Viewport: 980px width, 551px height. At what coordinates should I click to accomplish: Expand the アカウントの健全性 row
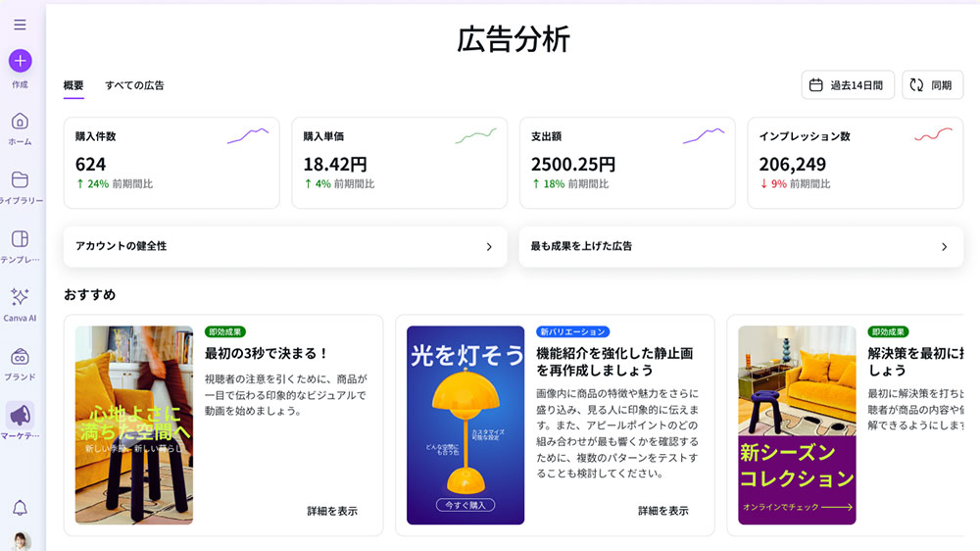(284, 247)
